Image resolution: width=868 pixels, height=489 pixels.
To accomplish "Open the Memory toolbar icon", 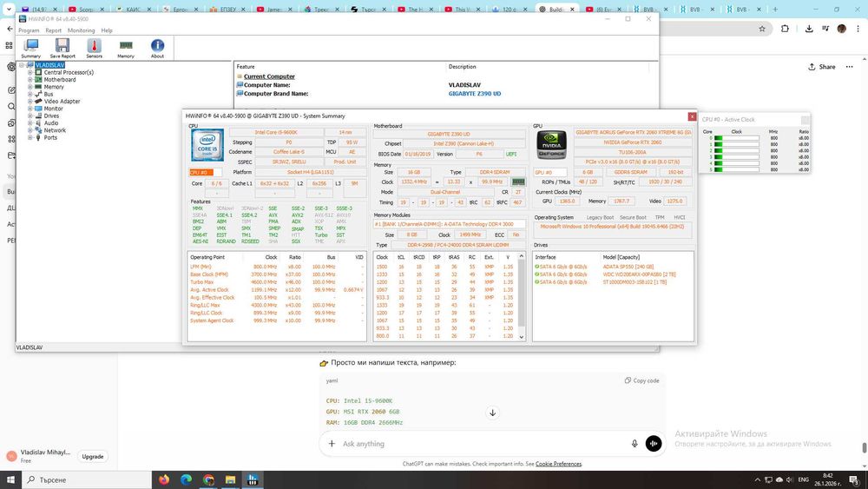I will click(126, 49).
